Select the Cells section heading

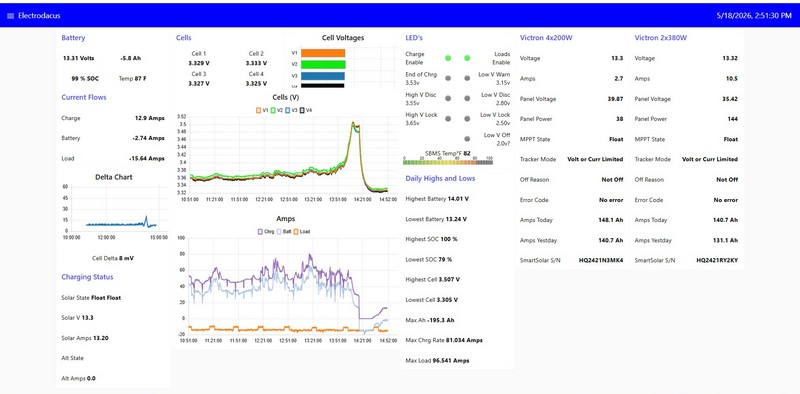click(184, 38)
